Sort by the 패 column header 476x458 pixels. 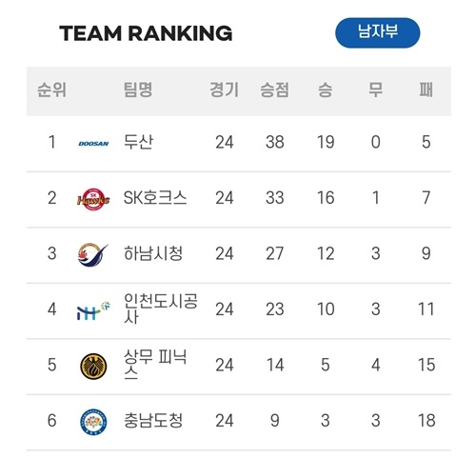(x=426, y=90)
